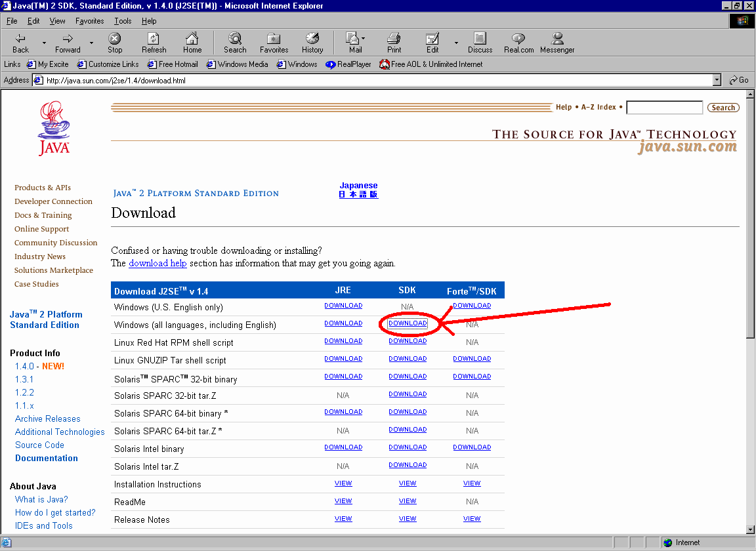Download SDK for Windows all languages
This screenshot has height=551, width=756.
click(408, 323)
